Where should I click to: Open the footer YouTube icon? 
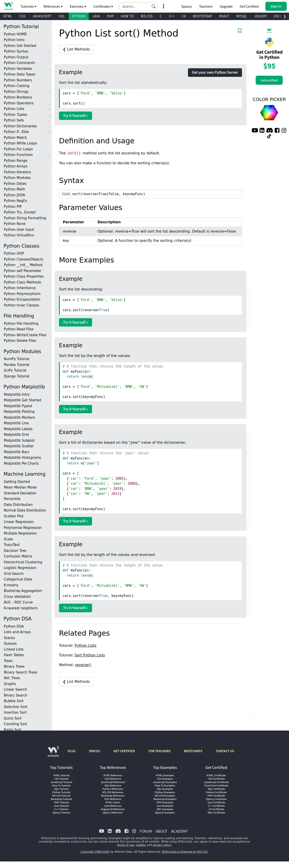tap(101, 831)
